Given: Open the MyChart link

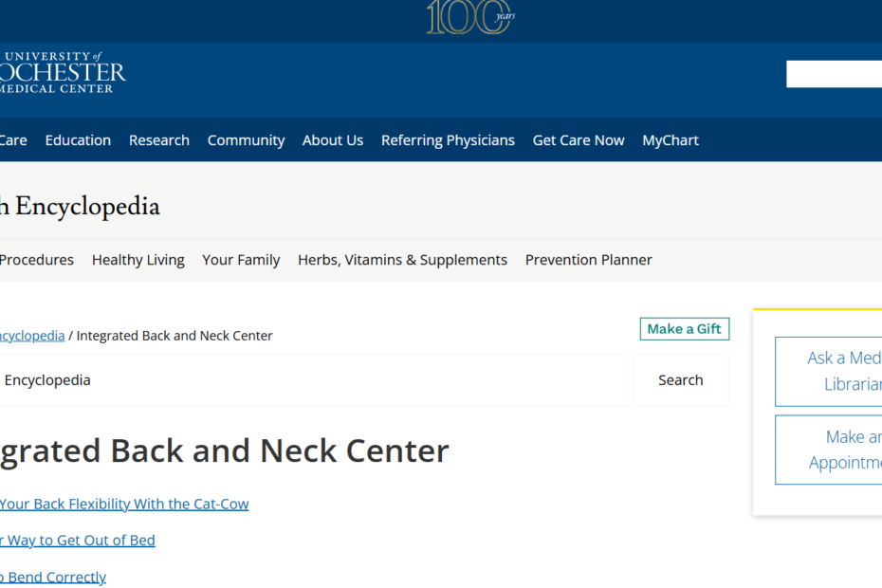Looking at the screenshot, I should pos(671,140).
